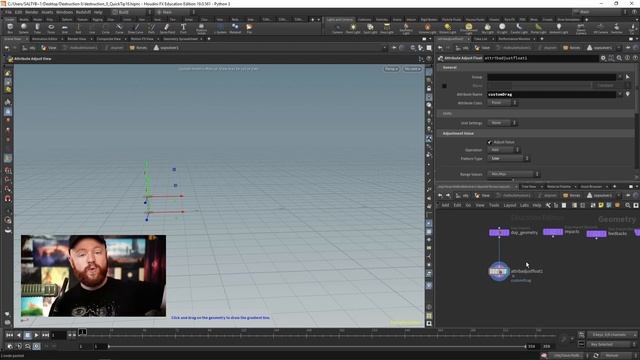Switch to the Geometry Spreadsheet tab
Viewport: 640px width, 360px height.
click(180, 39)
